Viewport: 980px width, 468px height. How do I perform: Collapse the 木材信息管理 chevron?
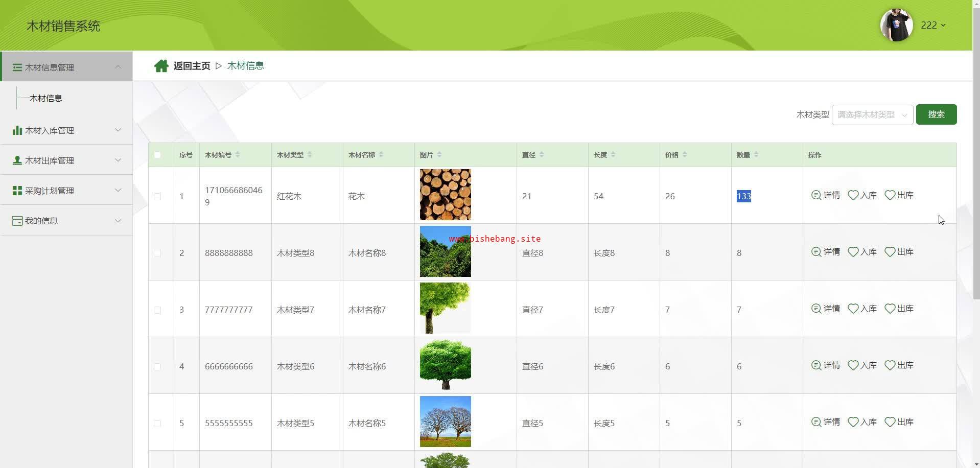(118, 67)
